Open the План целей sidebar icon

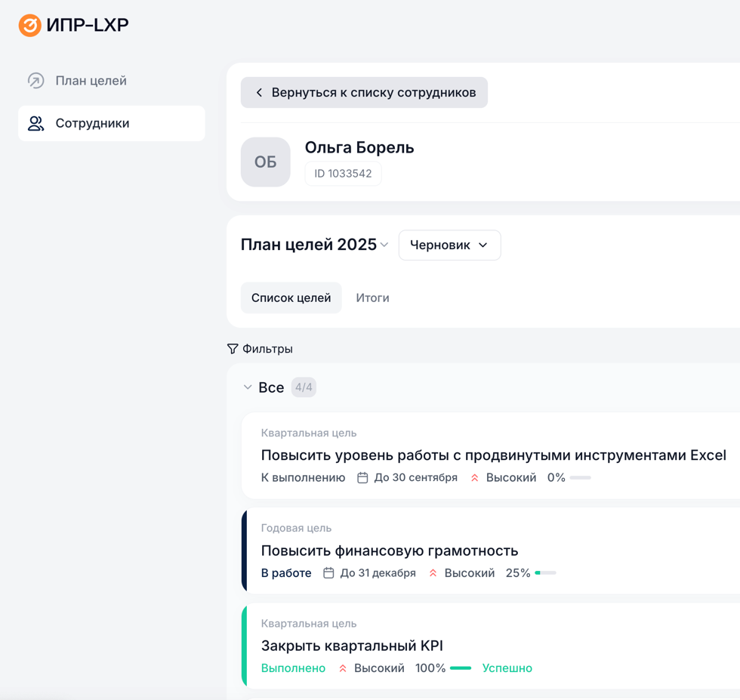point(36,81)
